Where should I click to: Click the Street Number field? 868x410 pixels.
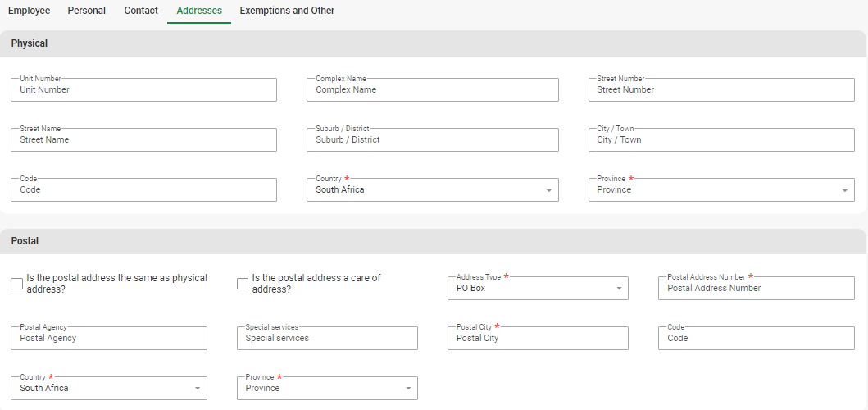[721, 90]
